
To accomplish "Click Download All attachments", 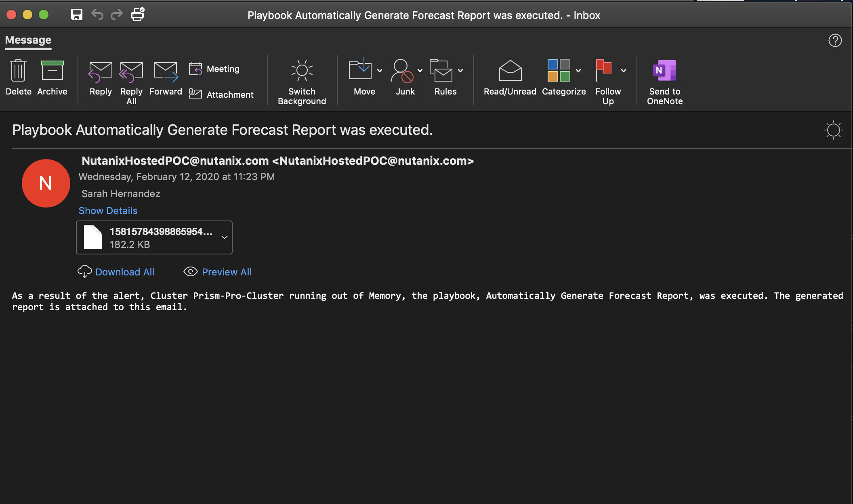I will click(x=116, y=272).
